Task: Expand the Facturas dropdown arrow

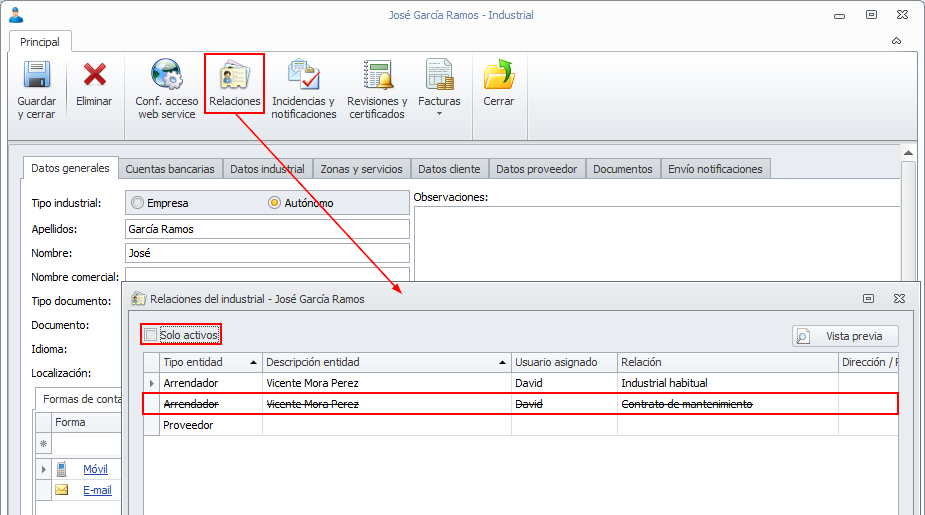Action: [x=439, y=114]
